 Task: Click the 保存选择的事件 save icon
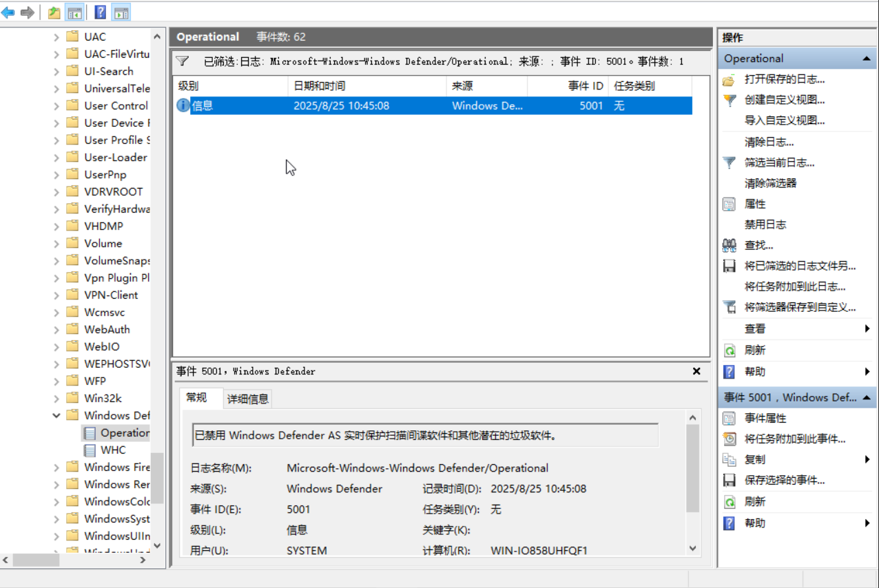coord(729,481)
